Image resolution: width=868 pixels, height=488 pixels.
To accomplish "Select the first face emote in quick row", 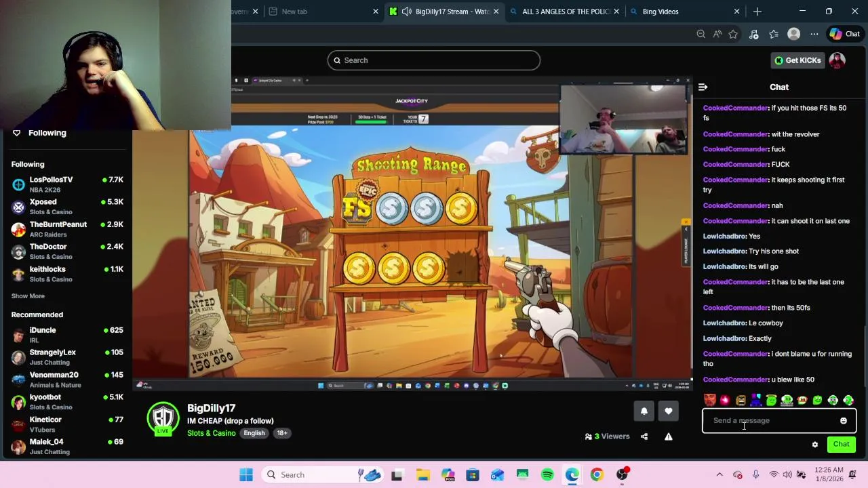I will 709,401.
